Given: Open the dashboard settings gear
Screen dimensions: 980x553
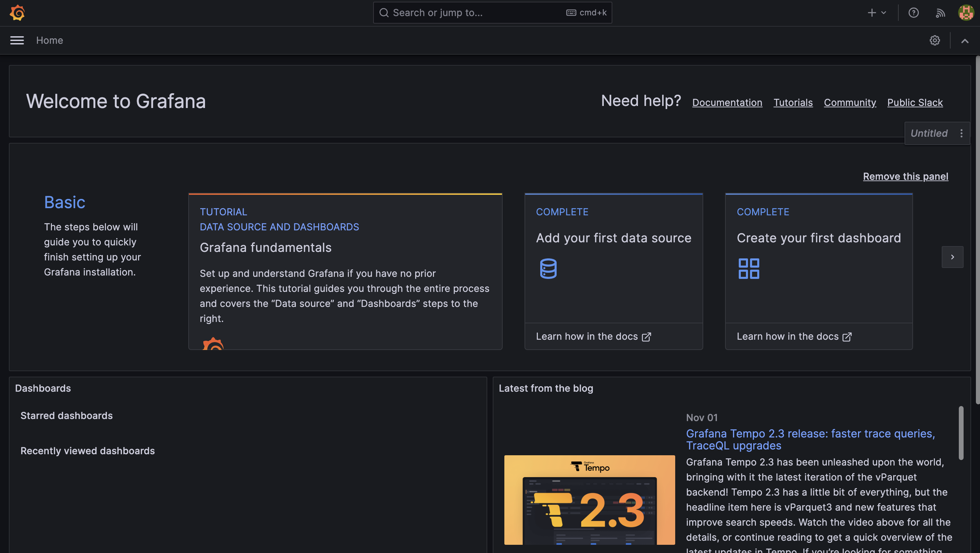Looking at the screenshot, I should click(935, 40).
